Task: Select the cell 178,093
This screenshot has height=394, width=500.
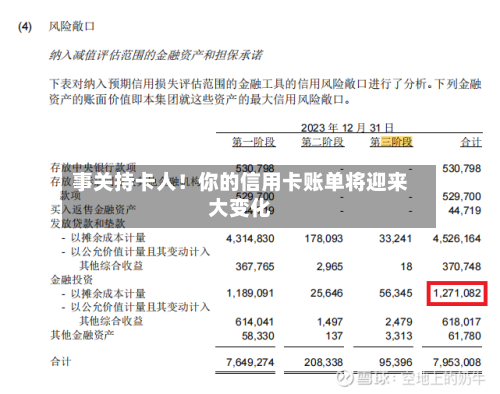Action: click(x=324, y=239)
